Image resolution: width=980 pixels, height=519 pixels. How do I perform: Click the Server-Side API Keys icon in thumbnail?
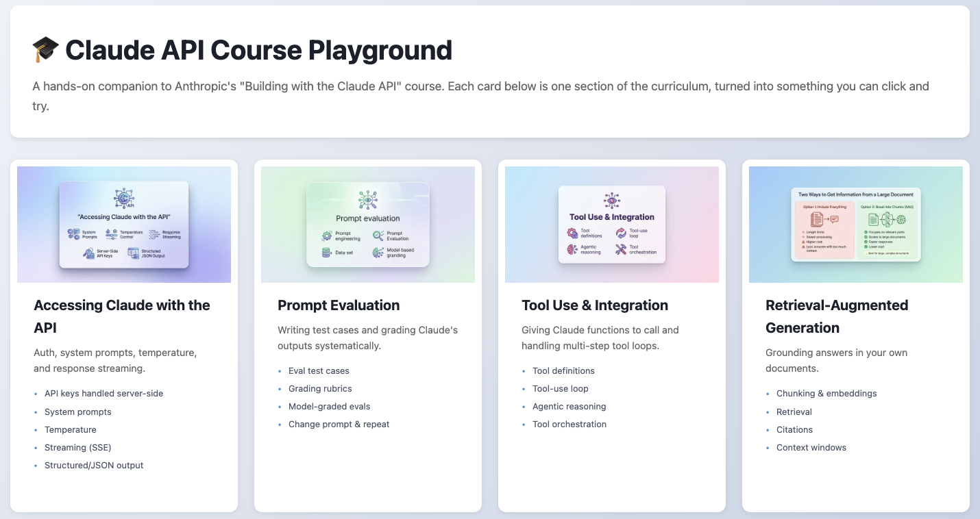89,253
